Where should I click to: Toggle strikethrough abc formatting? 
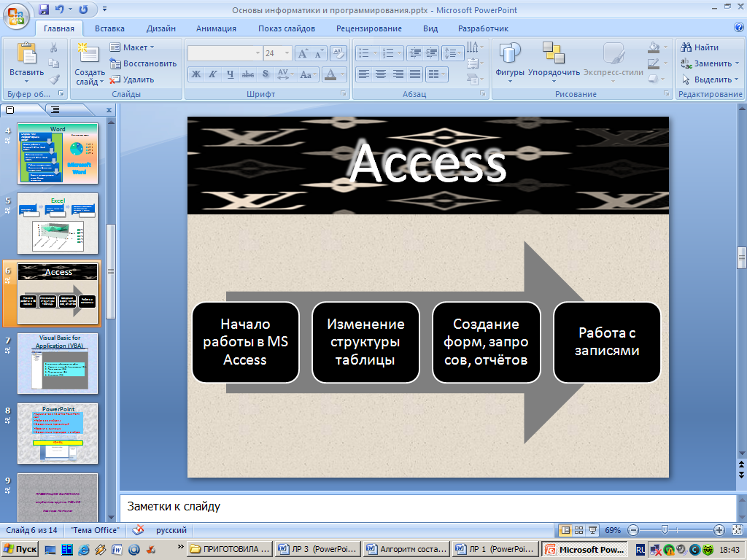coord(248,74)
